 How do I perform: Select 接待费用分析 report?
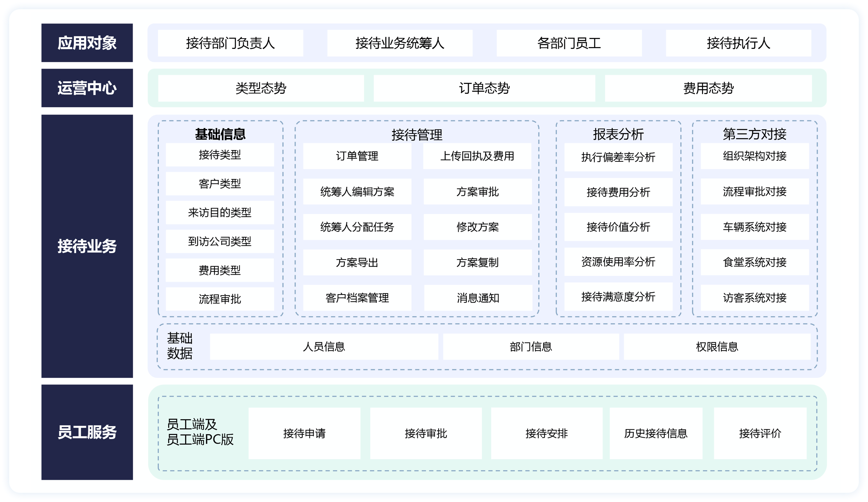(x=618, y=192)
